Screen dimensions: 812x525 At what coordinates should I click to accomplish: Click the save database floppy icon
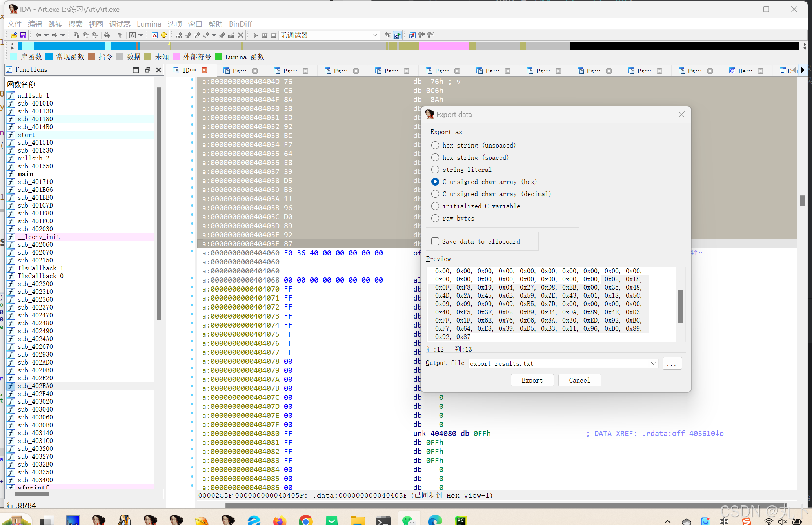click(x=23, y=35)
